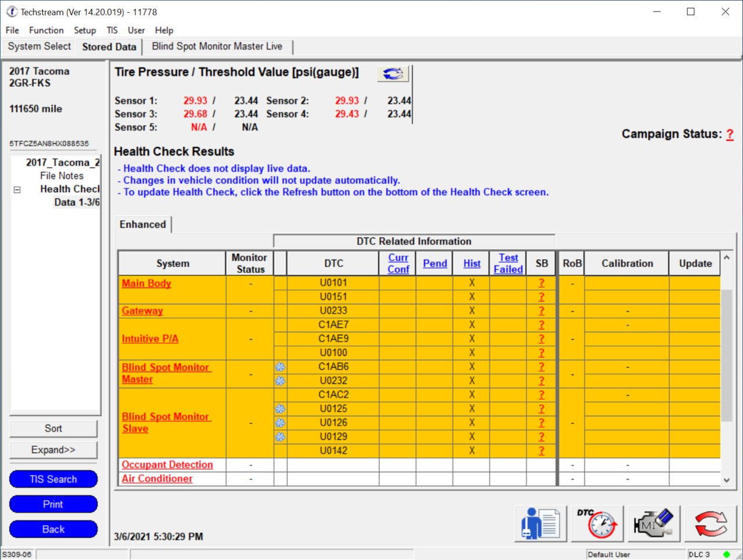The height and width of the screenshot is (560, 743).
Task: Open the service bulletin link for U0100
Action: tap(541, 353)
